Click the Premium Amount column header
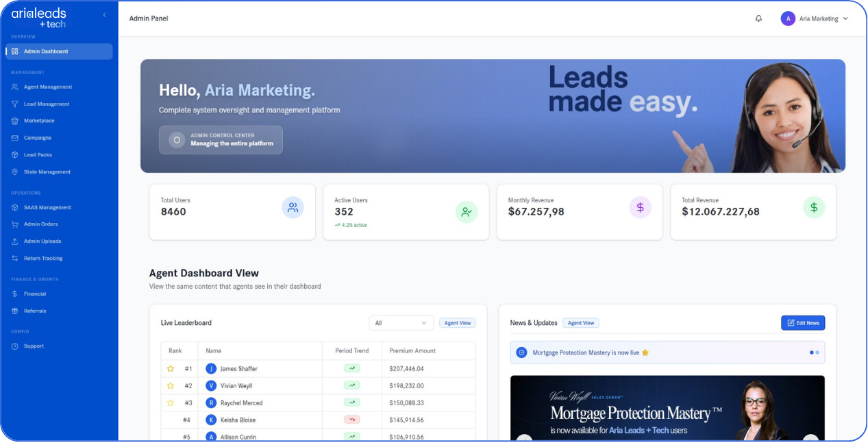The width and height of the screenshot is (868, 443). coord(412,350)
